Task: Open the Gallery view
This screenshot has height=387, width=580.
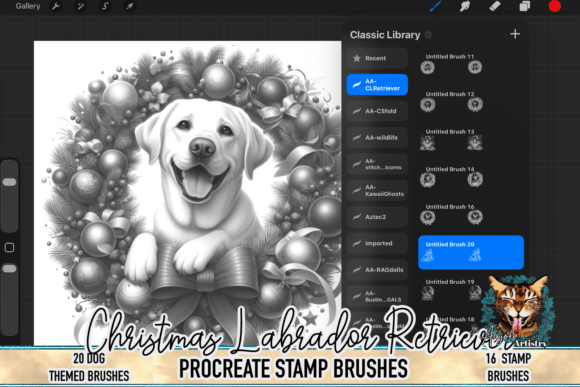Action: pyautogui.click(x=28, y=6)
